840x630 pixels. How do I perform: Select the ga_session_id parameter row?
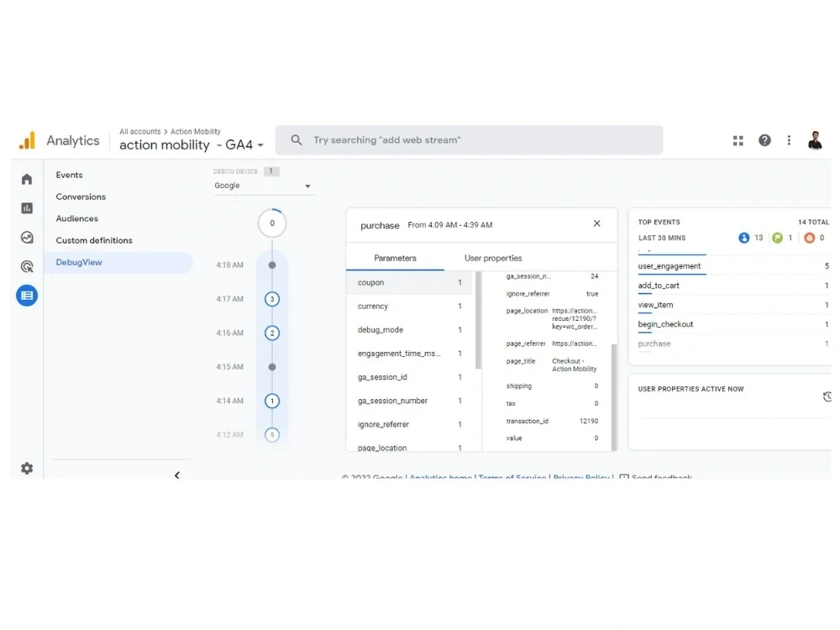[409, 376]
